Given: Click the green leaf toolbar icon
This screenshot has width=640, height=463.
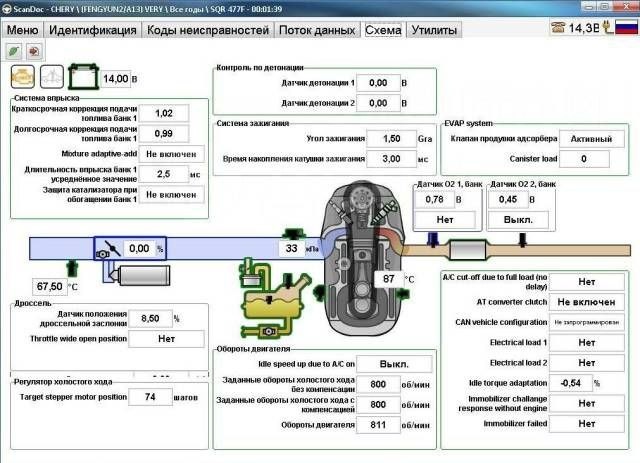Looking at the screenshot, I should pyautogui.click(x=13, y=51).
